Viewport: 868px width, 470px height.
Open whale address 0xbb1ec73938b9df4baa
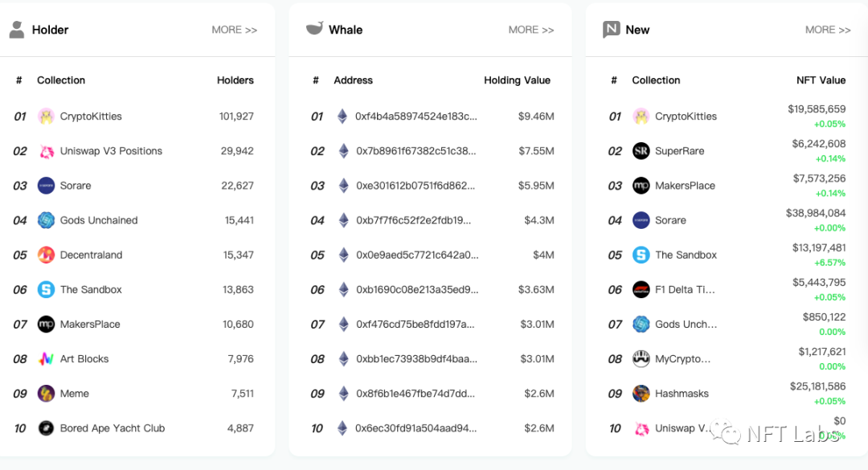pyautogui.click(x=417, y=359)
